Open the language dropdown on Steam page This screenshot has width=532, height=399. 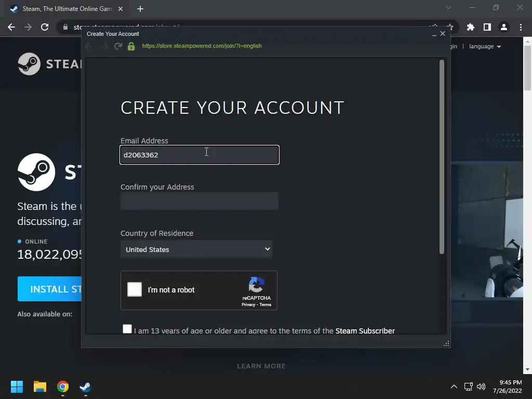tap(485, 46)
